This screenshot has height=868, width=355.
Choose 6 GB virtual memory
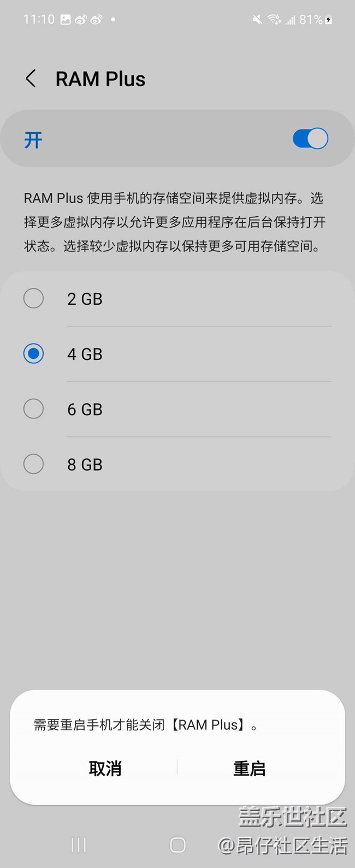34,409
